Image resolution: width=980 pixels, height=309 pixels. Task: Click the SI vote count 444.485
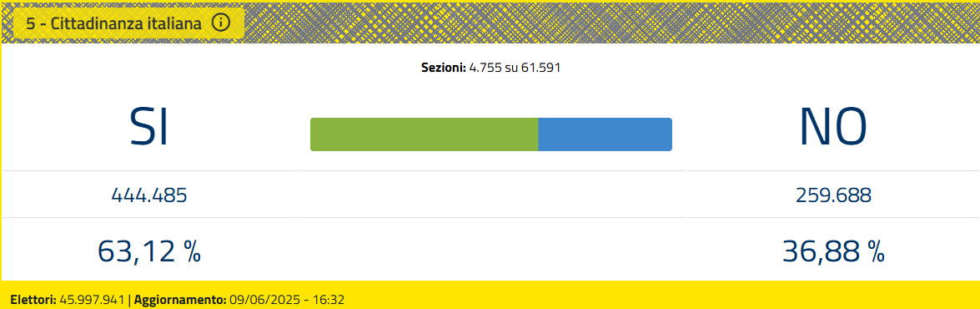click(x=148, y=195)
